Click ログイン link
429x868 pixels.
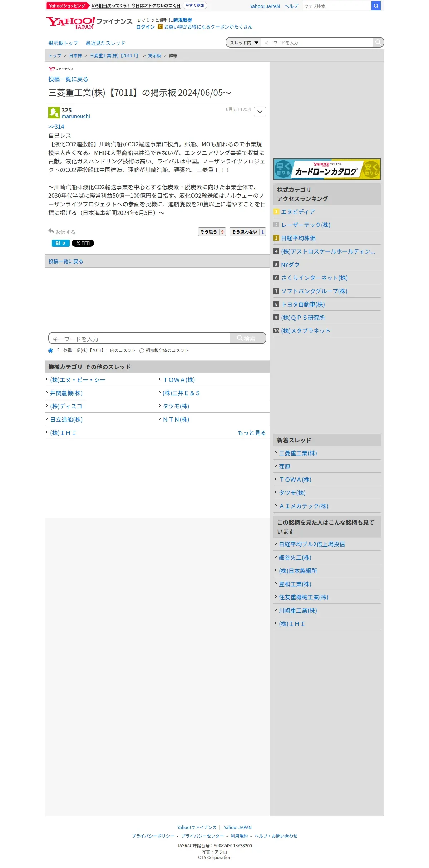pos(146,27)
